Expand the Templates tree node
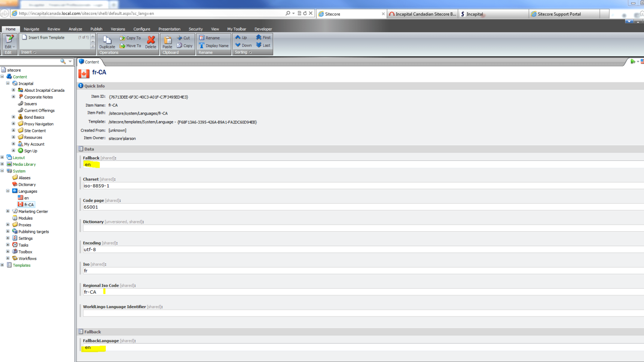644x362 pixels. point(2,265)
